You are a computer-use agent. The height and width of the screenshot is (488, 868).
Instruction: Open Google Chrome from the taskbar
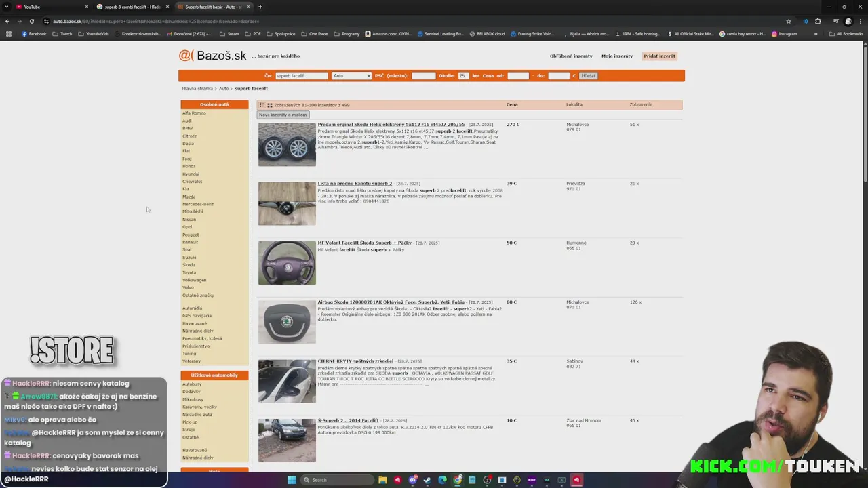coord(457,480)
